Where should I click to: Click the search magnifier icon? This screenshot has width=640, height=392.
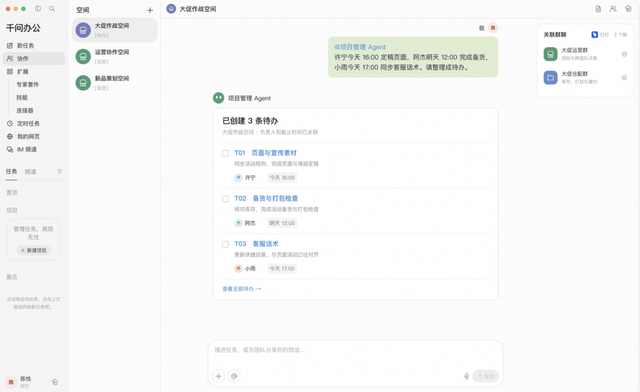52,9
